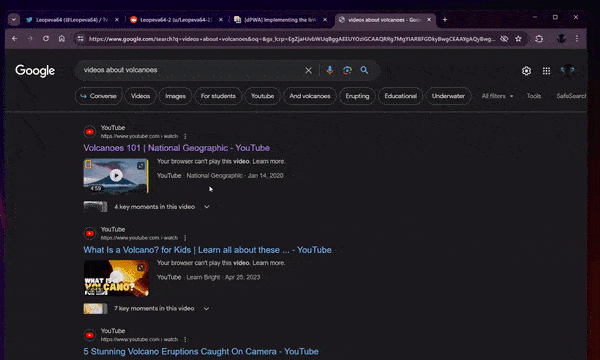This screenshot has height=360, width=600.
Task: Reload the page with the refresh icon
Action: coord(46,39)
